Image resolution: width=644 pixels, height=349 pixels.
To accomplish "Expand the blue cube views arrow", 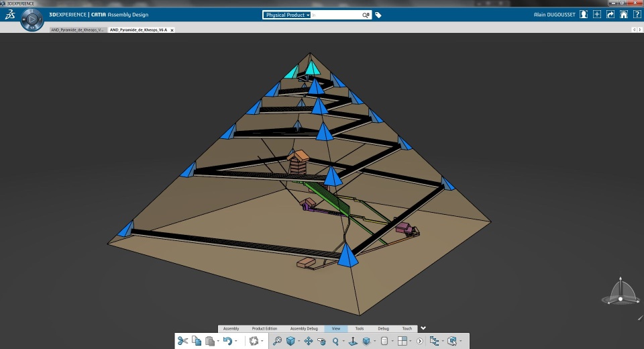I will (299, 341).
